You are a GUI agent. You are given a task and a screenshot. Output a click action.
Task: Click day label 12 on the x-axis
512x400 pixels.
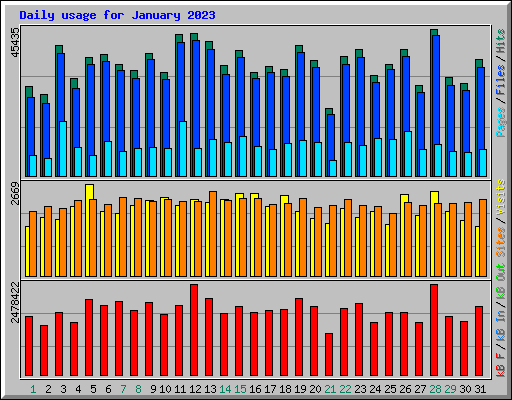(195, 389)
